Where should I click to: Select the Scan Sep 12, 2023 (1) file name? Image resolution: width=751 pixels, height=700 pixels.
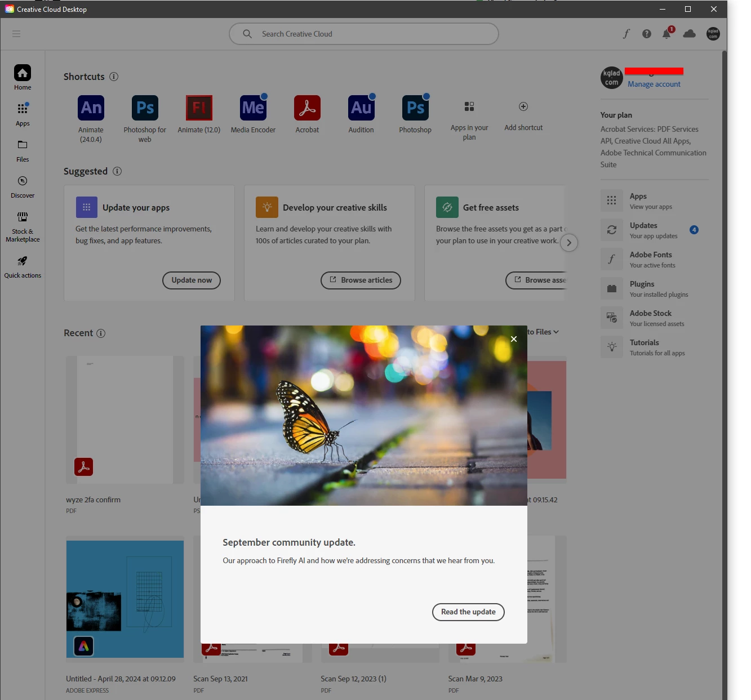353,679
